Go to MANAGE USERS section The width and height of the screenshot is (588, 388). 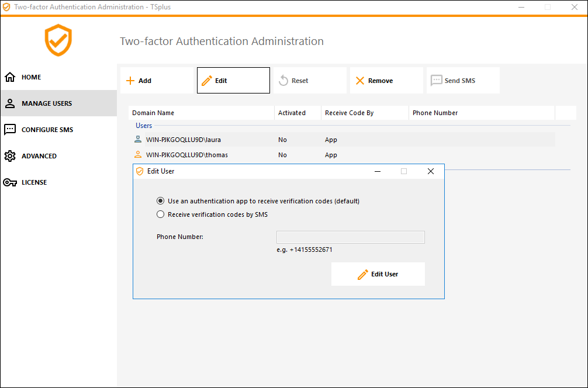[59, 103]
